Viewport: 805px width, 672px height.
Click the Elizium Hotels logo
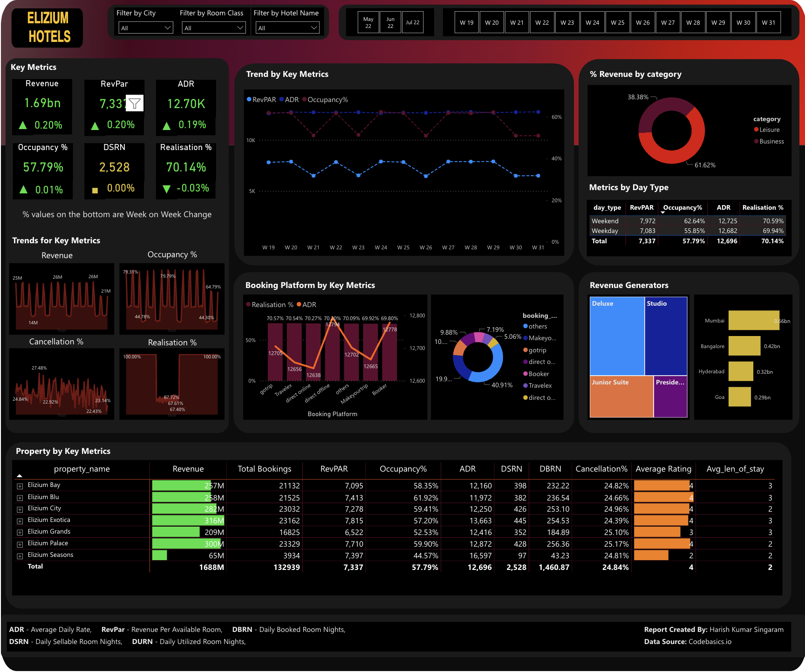[x=48, y=27]
